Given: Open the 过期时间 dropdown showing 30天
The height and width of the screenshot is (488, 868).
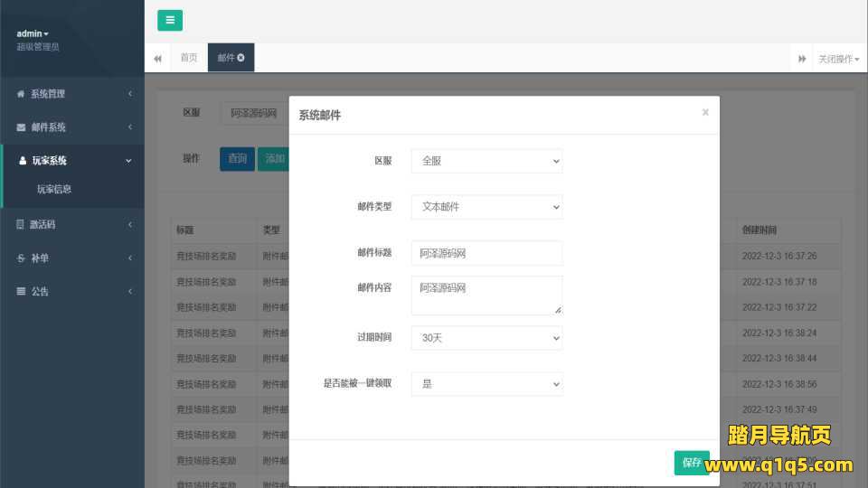Looking at the screenshot, I should pyautogui.click(x=486, y=338).
